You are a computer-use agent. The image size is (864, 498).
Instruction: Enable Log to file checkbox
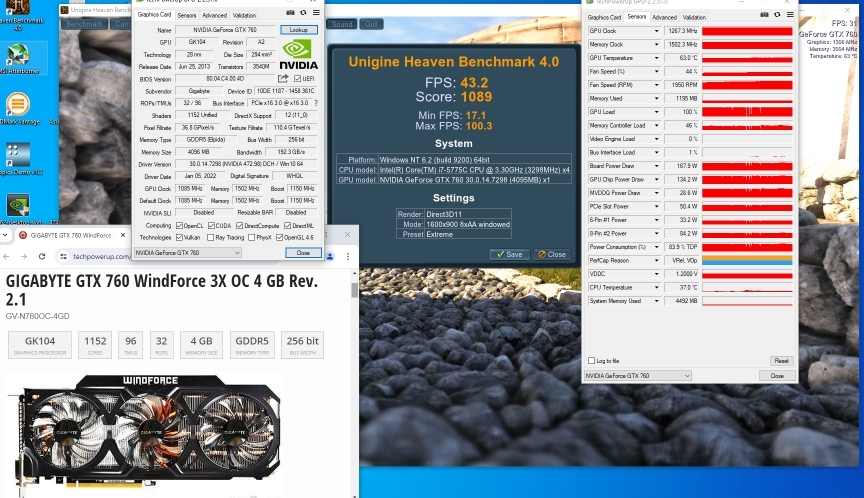tap(591, 361)
